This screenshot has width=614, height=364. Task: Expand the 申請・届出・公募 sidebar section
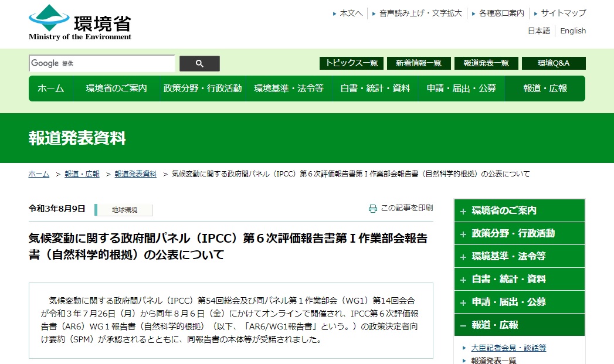click(x=519, y=302)
